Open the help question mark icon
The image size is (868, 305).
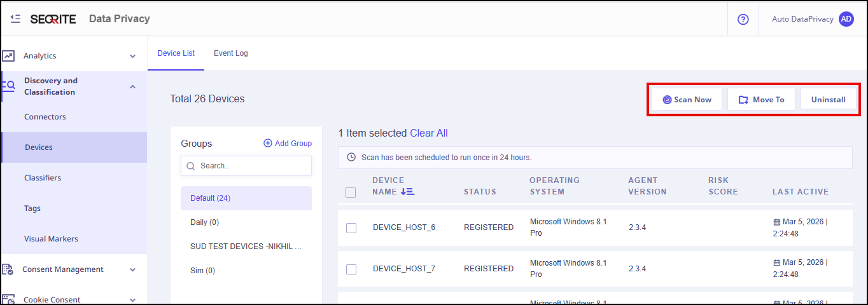click(743, 19)
